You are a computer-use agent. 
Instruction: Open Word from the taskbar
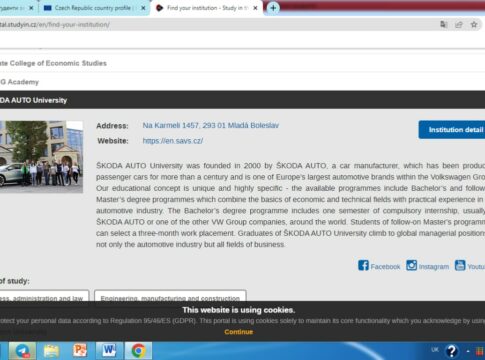coord(109,351)
